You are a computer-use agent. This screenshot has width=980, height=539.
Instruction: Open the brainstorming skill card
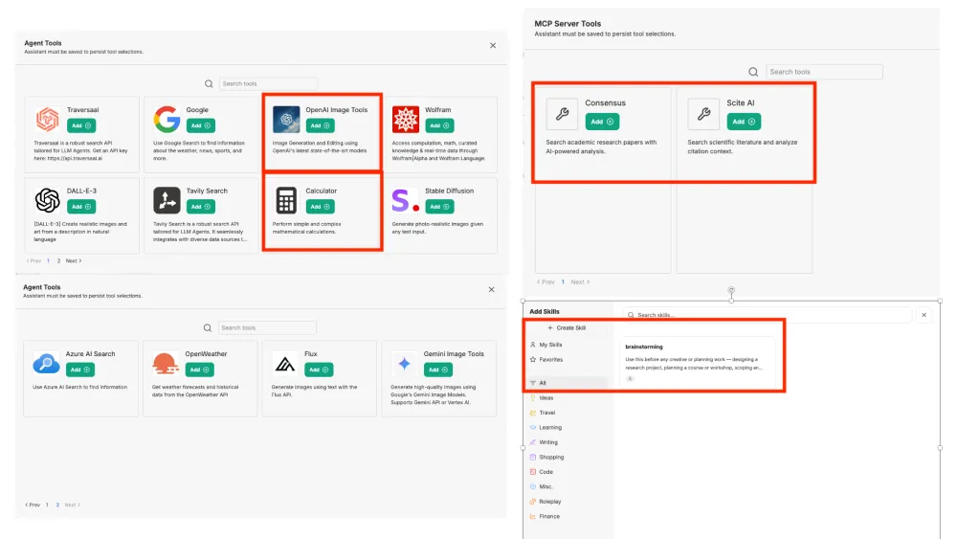[x=698, y=362]
